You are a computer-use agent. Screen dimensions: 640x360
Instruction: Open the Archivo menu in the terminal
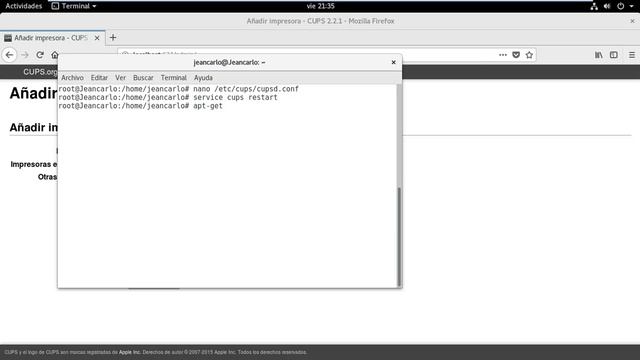pyautogui.click(x=72, y=78)
